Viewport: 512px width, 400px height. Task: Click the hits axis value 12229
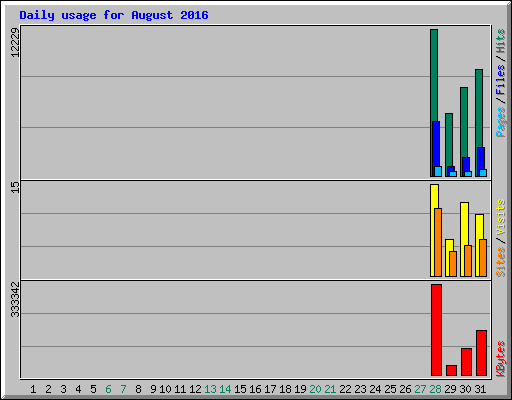[x=15, y=42]
